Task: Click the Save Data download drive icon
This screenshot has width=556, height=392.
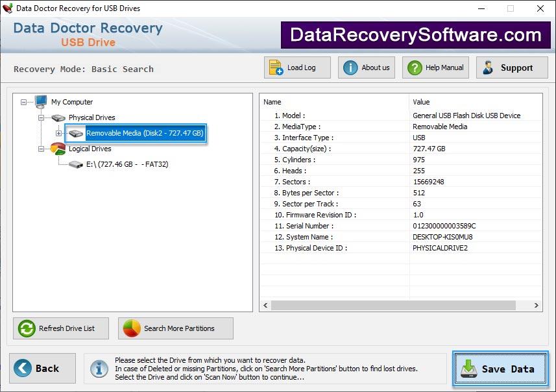Action: (x=469, y=369)
